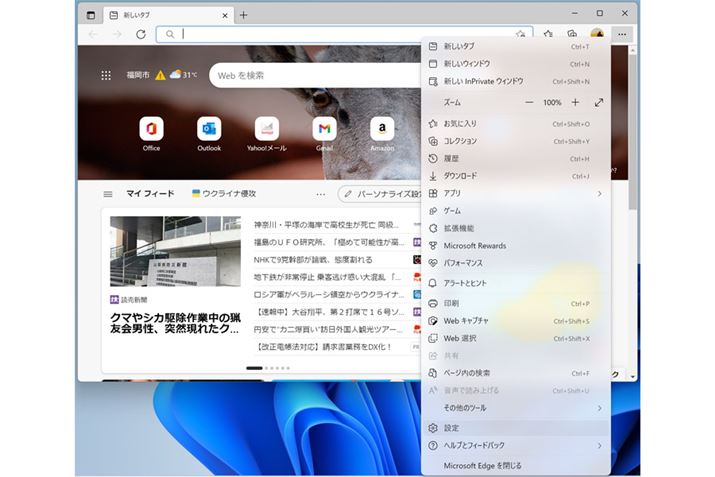Open the app launcher grid icon

pyautogui.click(x=106, y=75)
